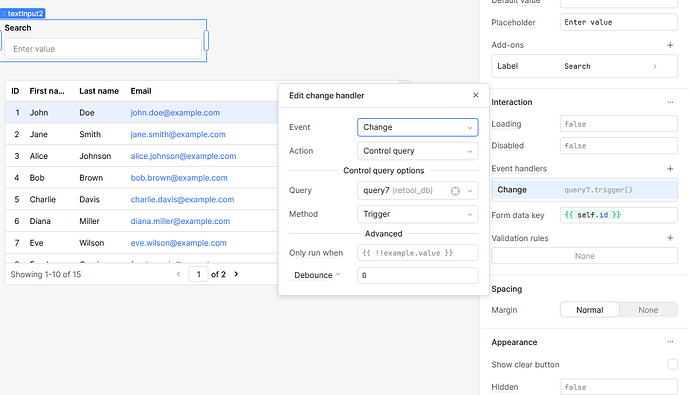
Task: Go to the previous table page
Action: (x=178, y=274)
